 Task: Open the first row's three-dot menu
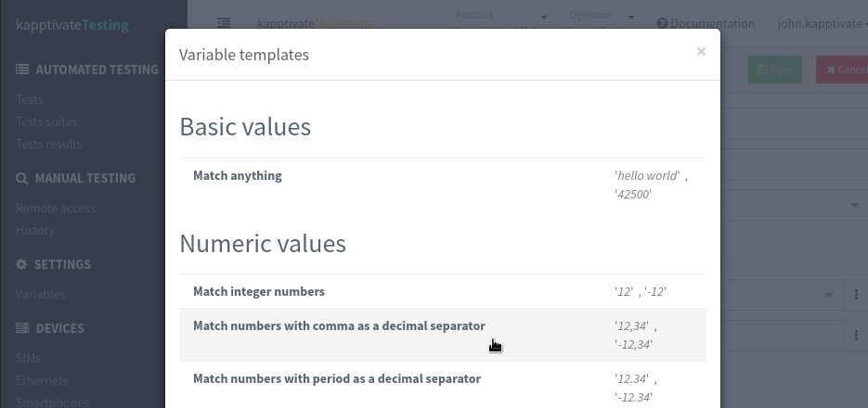[856, 295]
